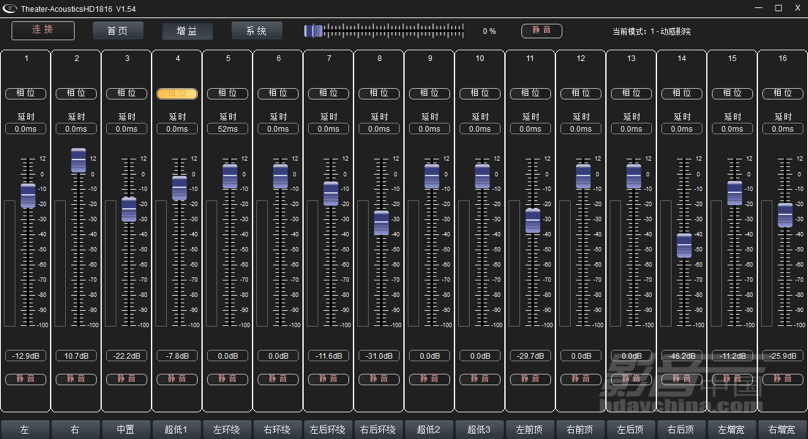This screenshot has width=808, height=439.
Task: Click the 连接 connect button
Action: (x=43, y=30)
